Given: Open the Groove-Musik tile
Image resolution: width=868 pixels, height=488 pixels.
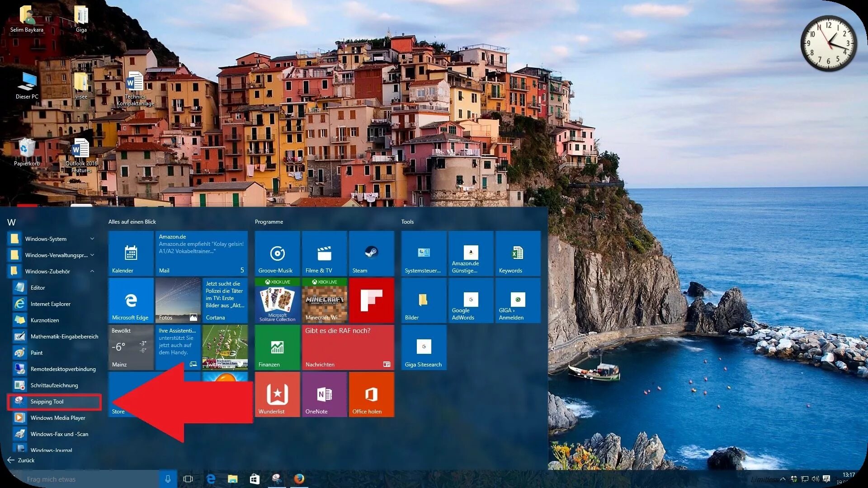Looking at the screenshot, I should (277, 253).
